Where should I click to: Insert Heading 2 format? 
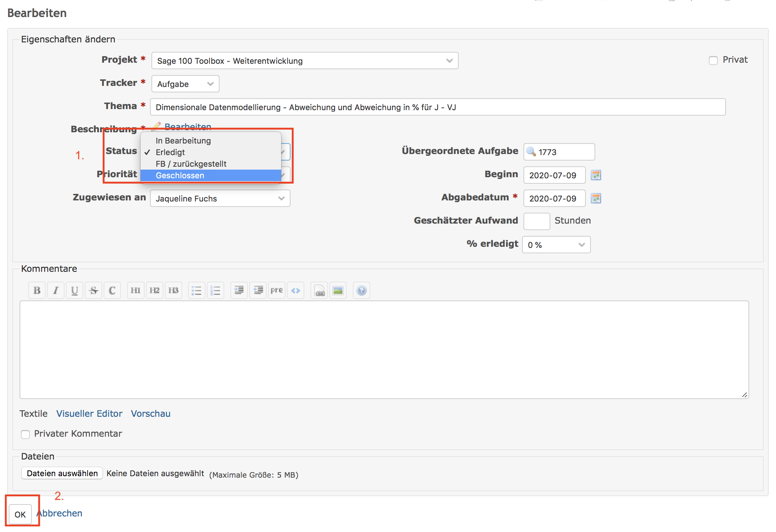[154, 290]
